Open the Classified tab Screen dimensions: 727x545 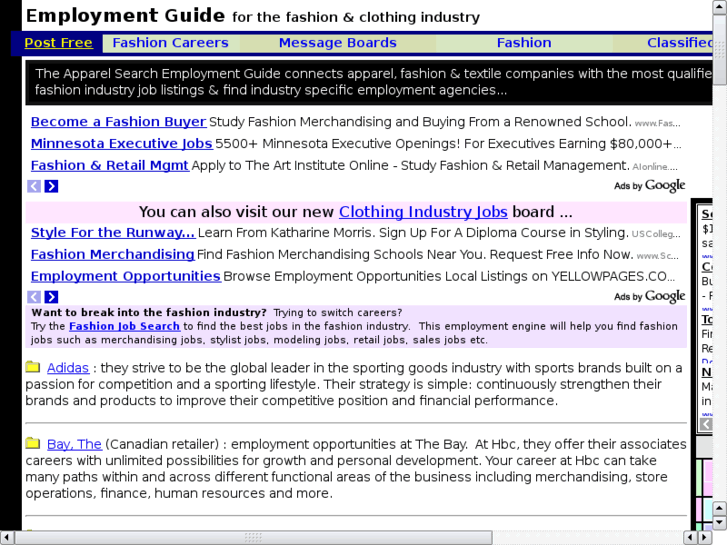680,43
